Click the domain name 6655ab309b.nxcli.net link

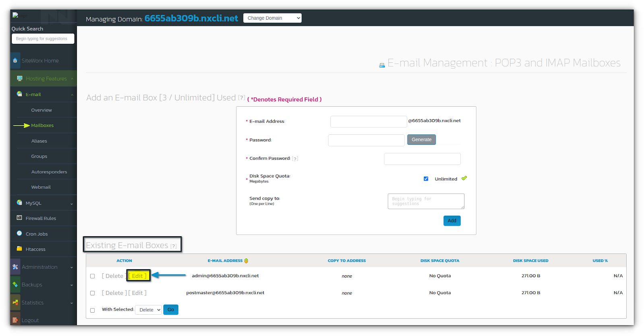pos(191,18)
